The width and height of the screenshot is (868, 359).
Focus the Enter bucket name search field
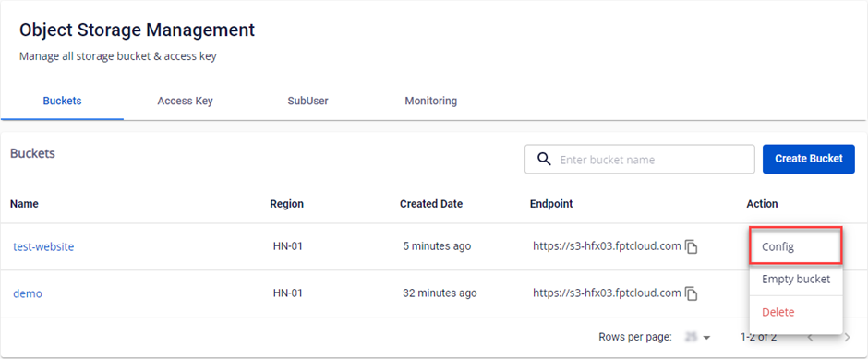pyautogui.click(x=640, y=160)
